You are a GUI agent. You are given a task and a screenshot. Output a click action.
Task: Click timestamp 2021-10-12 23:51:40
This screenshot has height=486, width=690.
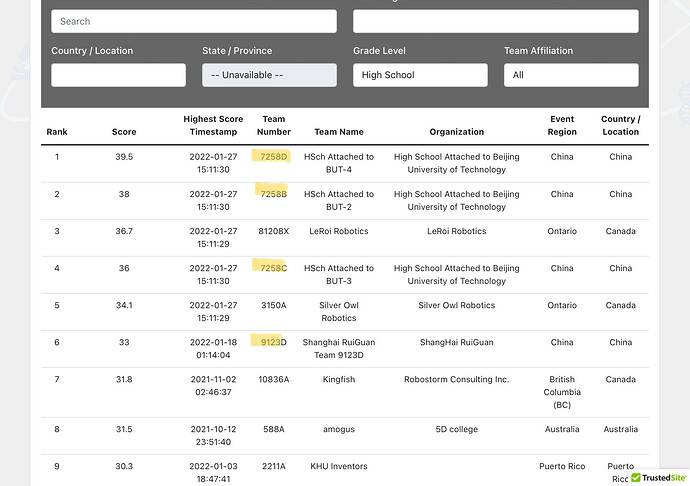213,435
